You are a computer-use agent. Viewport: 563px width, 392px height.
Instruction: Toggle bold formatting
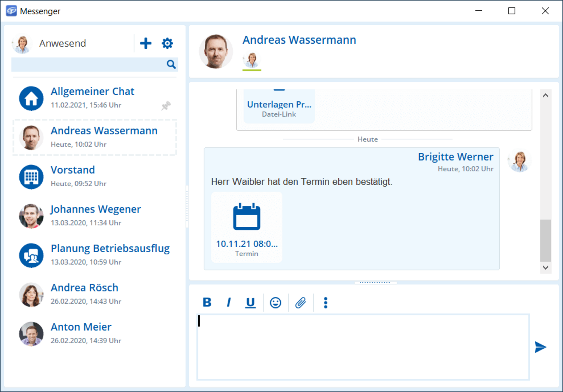point(207,302)
